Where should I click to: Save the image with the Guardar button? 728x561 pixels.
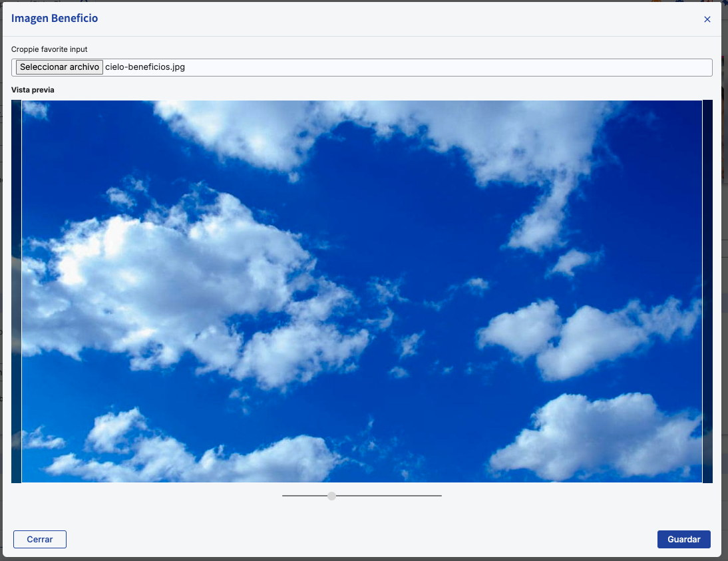(x=684, y=539)
